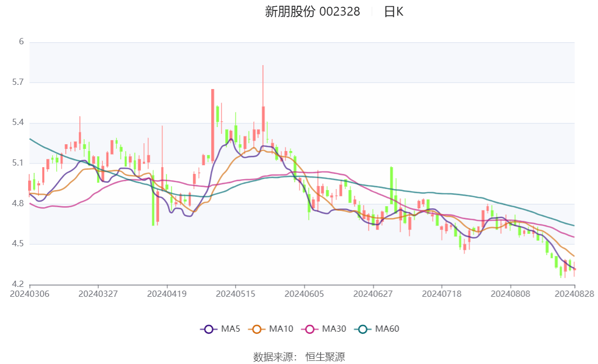Click the orange MA10 legend circle icon
This screenshot has width=598, height=364.
click(x=257, y=329)
